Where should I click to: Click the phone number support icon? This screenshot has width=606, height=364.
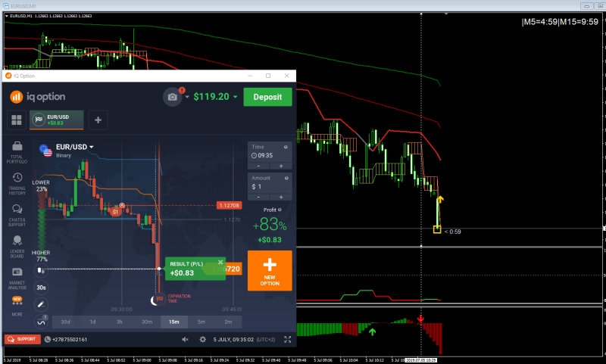[48, 339]
